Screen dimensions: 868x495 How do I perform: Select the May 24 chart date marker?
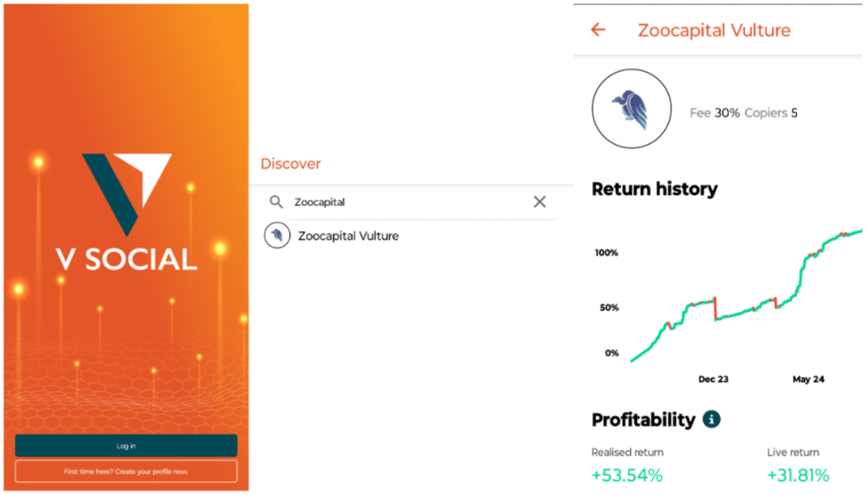pos(808,379)
